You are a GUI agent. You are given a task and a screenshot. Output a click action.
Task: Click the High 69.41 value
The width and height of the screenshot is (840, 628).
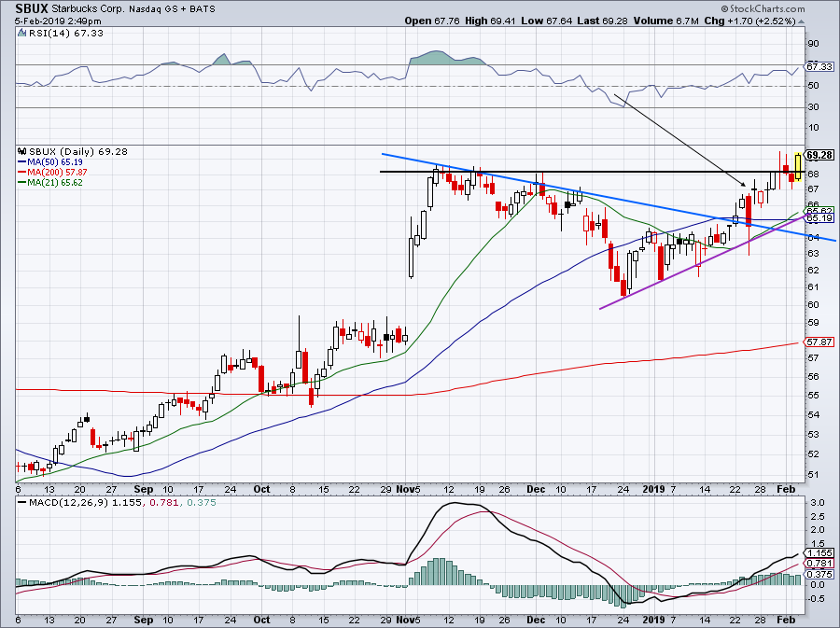click(490, 21)
